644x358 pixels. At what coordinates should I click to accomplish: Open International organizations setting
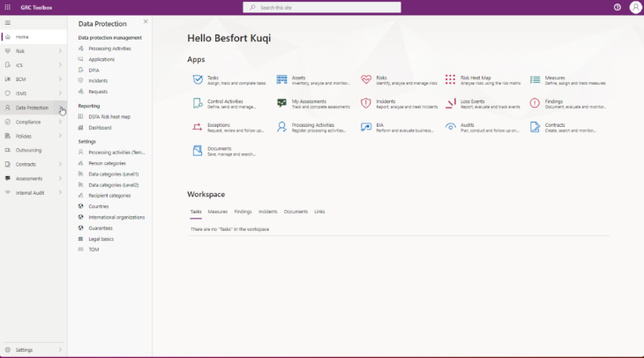pyautogui.click(x=116, y=217)
